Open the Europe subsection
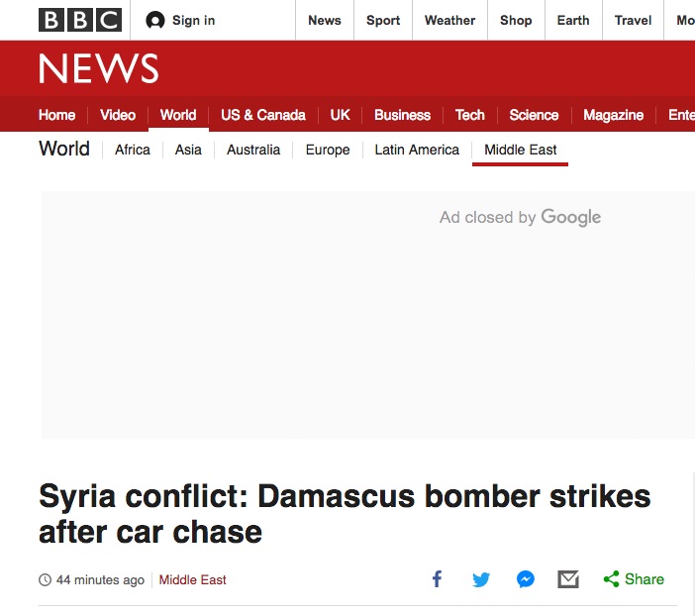This screenshot has height=616, width=695. 328,150
